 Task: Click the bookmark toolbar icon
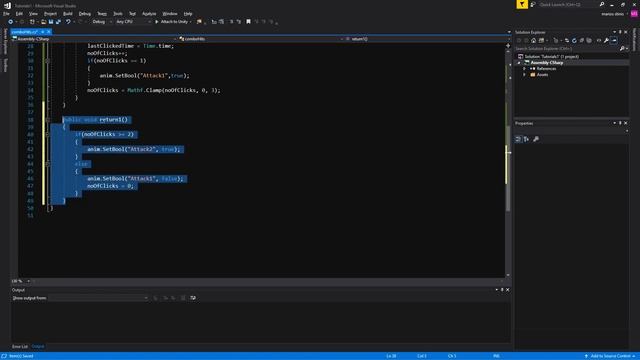[248, 22]
